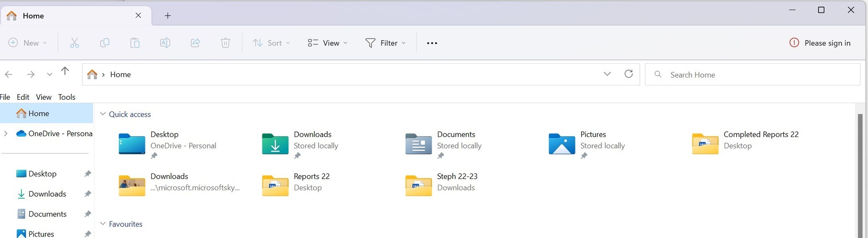Open the View dropdown in toolbar

328,43
